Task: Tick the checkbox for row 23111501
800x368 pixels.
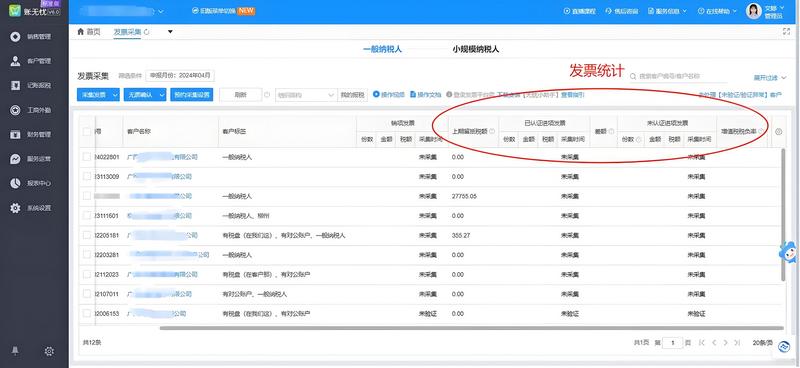Action: pyautogui.click(x=87, y=215)
